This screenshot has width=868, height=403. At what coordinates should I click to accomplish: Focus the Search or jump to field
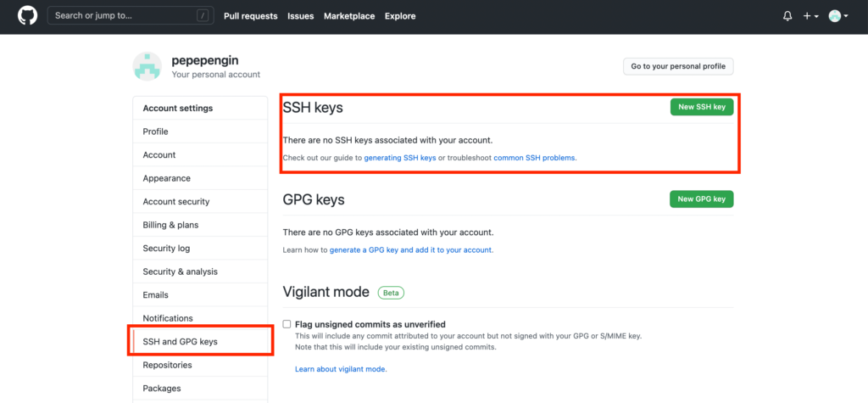(131, 15)
